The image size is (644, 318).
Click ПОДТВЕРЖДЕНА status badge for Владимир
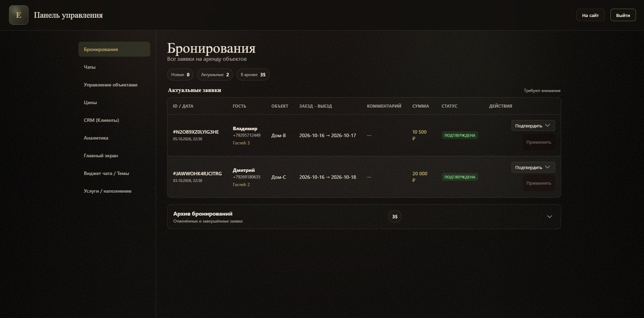tap(460, 135)
